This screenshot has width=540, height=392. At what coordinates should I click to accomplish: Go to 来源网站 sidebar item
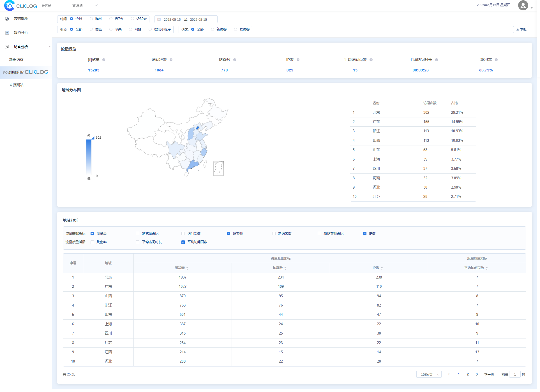tap(16, 85)
